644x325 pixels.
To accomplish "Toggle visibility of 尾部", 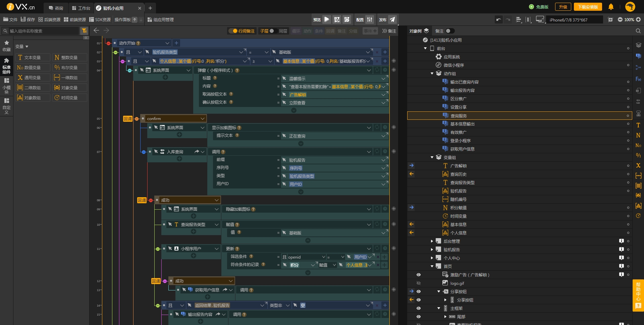I will point(418,317).
